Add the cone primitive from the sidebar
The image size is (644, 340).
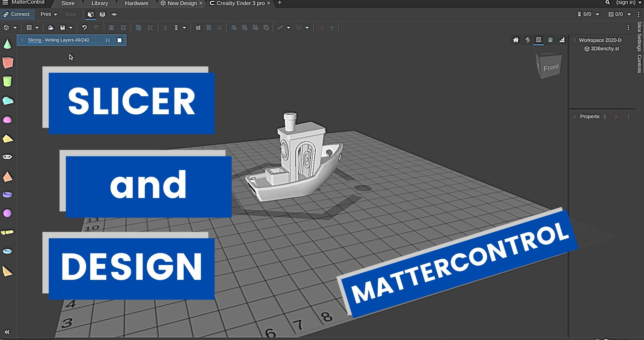(x=7, y=44)
